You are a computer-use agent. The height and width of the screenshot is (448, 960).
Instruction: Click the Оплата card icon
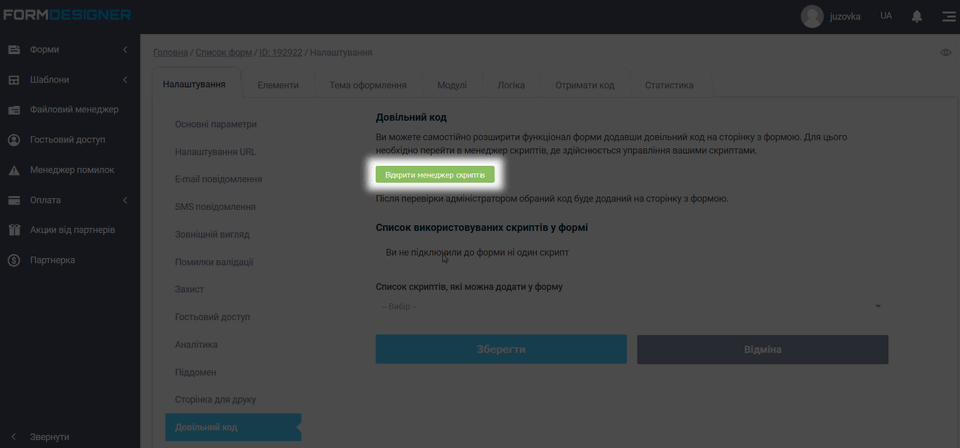click(x=14, y=200)
